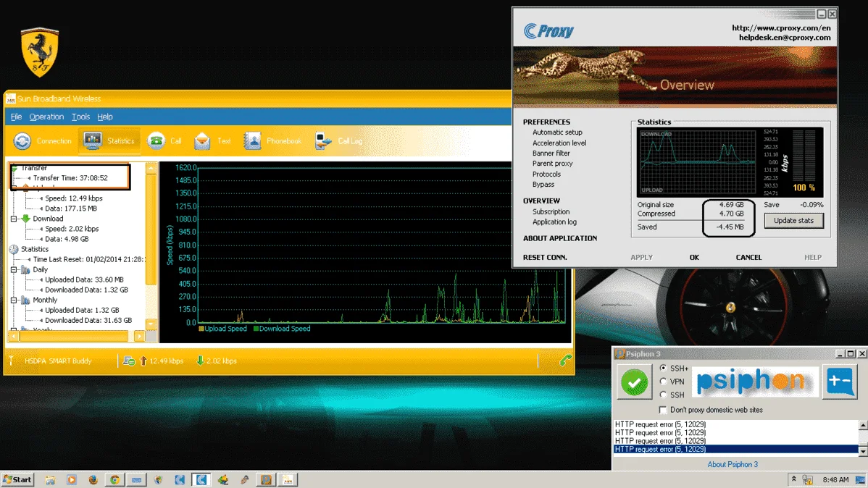Select the Statistics toolbar icon
The height and width of the screenshot is (488, 868).
coord(93,141)
